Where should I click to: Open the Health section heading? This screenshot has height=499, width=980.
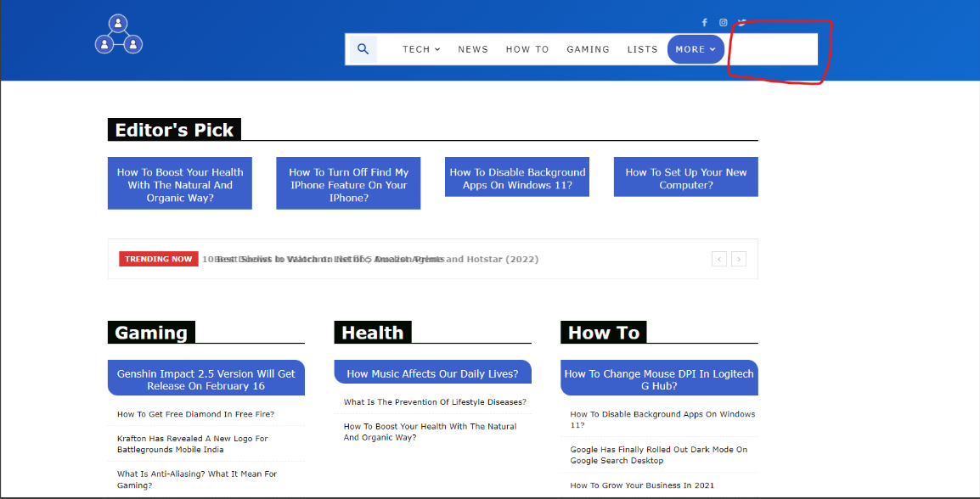click(373, 333)
